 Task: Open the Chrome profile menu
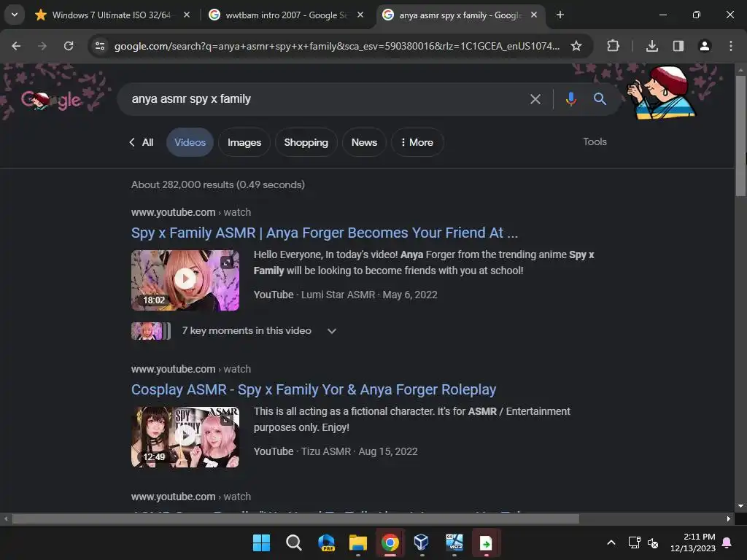pyautogui.click(x=705, y=46)
